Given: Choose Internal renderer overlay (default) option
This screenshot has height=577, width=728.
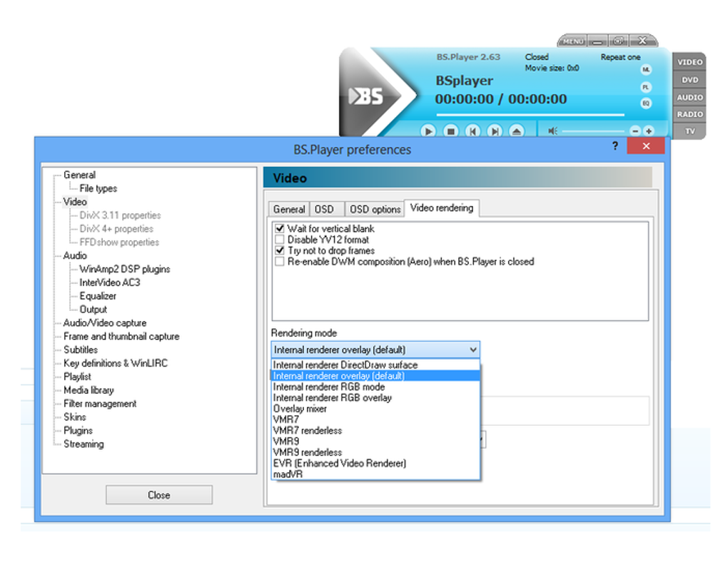Looking at the screenshot, I should pyautogui.click(x=375, y=376).
